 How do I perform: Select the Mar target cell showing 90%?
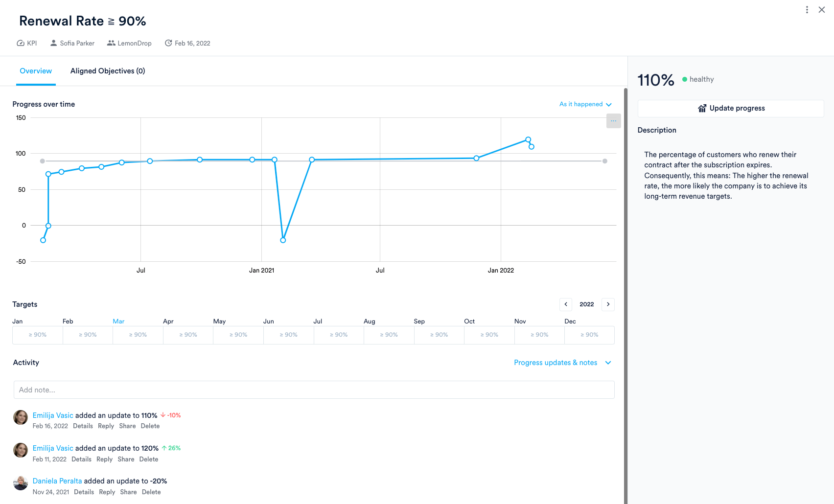click(138, 335)
